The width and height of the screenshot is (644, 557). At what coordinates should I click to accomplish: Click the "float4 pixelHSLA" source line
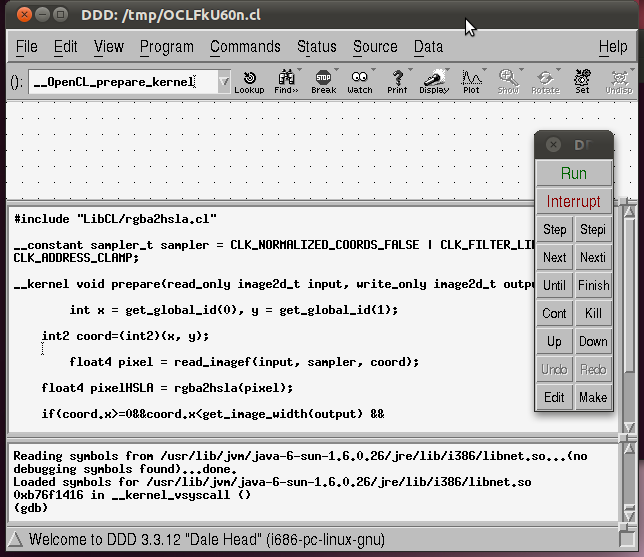pos(167,388)
